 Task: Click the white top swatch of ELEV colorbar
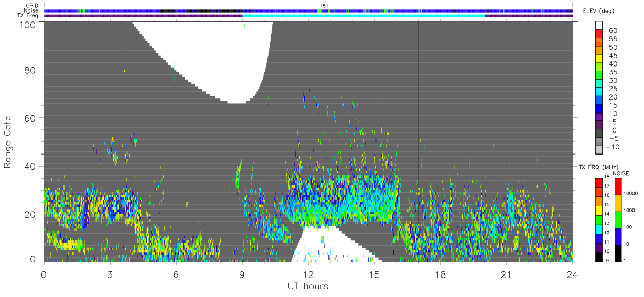[599, 26]
